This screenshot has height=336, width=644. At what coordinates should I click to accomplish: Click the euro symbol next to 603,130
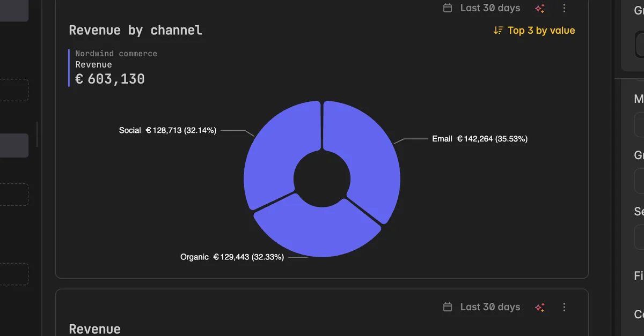79,79
